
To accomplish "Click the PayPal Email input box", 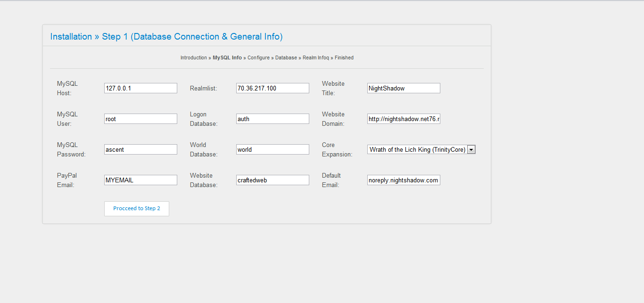I will [x=140, y=180].
